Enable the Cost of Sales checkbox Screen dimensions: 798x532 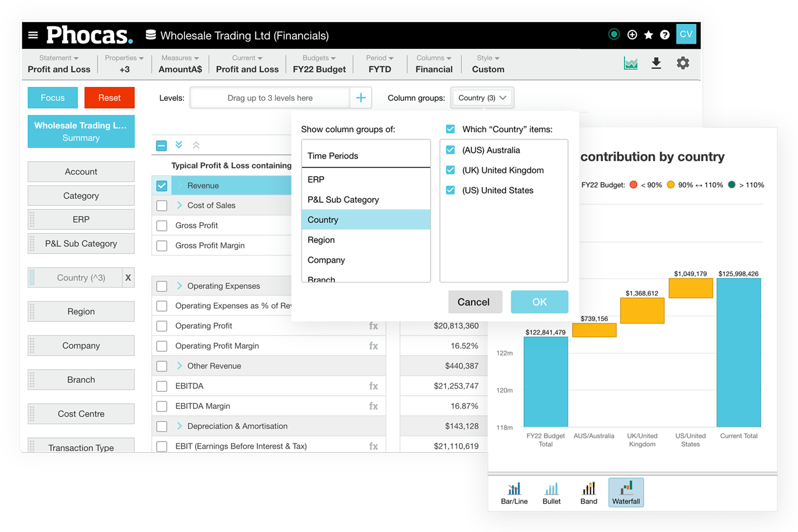161,205
